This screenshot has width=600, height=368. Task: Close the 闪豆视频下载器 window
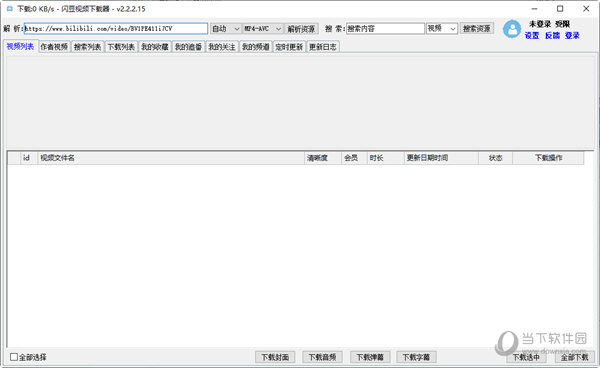pyautogui.click(x=586, y=8)
